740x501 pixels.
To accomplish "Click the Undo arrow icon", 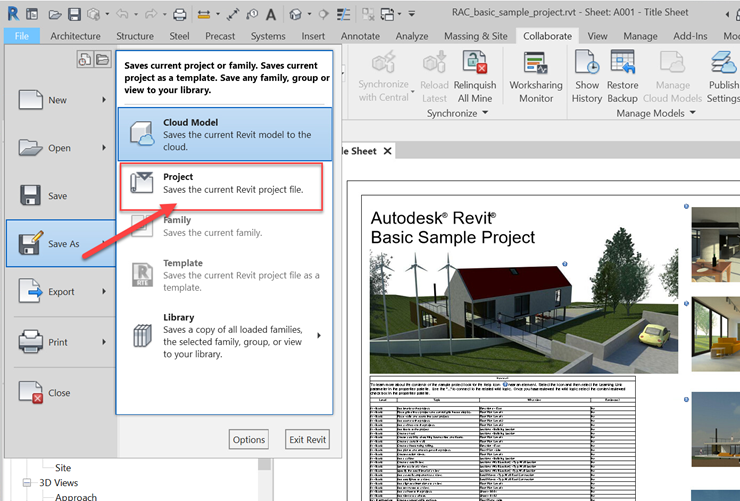I will coord(122,14).
